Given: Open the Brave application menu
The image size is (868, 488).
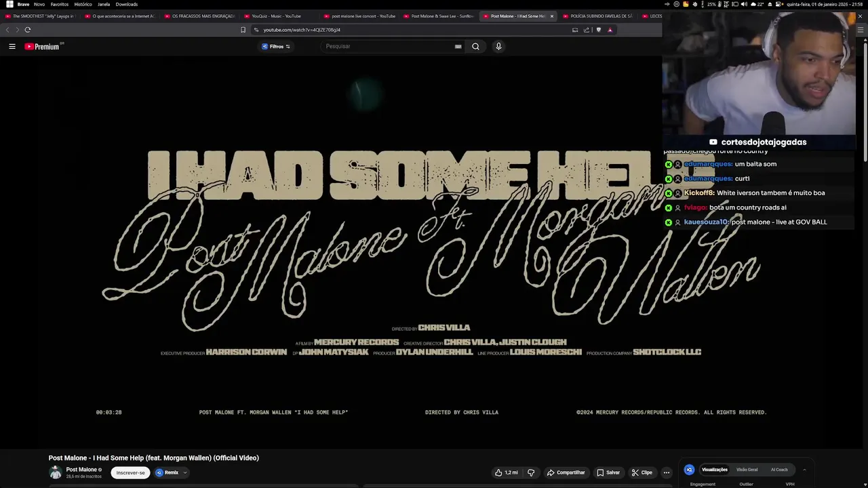Looking at the screenshot, I should tap(23, 4).
